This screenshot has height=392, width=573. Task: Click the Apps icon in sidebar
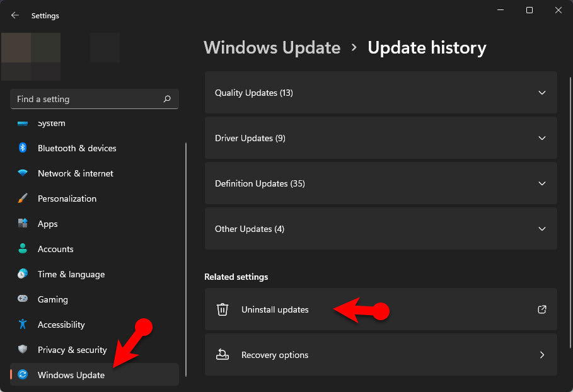point(23,223)
